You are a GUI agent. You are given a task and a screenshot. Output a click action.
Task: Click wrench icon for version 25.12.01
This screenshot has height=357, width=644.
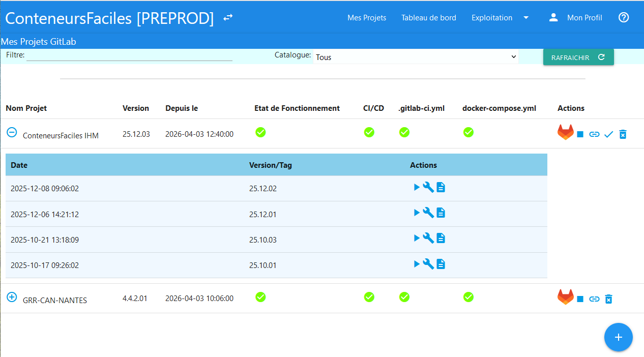428,213
